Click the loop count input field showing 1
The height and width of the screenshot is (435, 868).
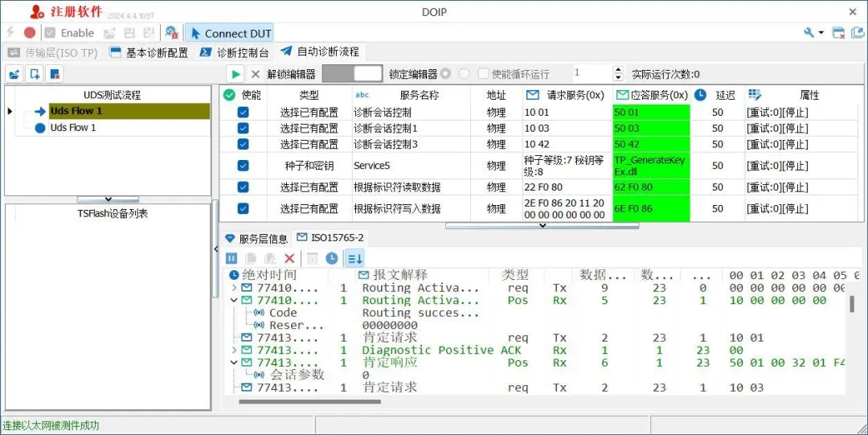click(x=592, y=73)
